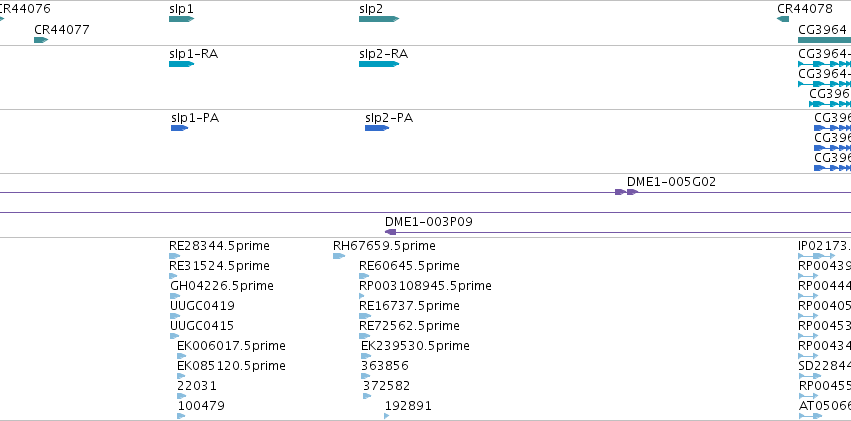
Task: Open the RP003108945.5prime label
Action: (x=426, y=285)
